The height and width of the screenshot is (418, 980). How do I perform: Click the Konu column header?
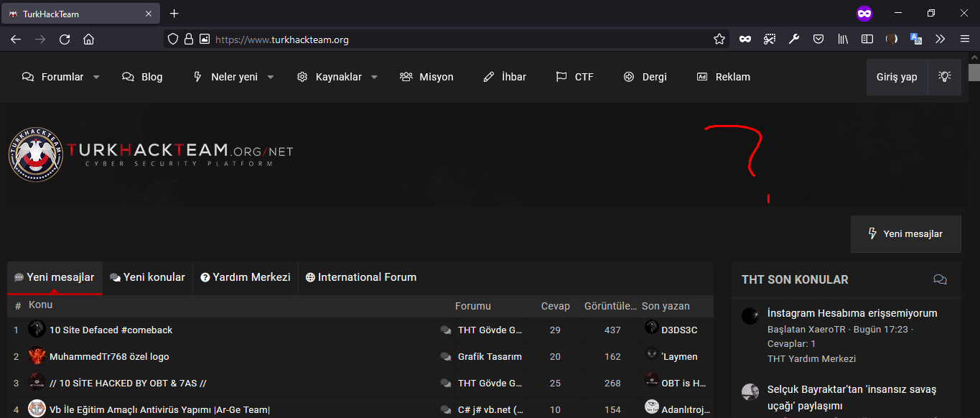pos(40,305)
